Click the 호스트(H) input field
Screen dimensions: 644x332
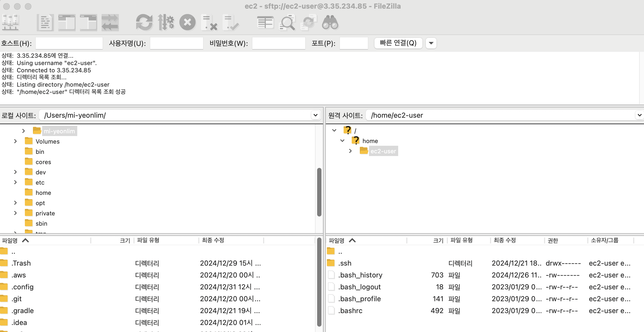tap(69, 43)
